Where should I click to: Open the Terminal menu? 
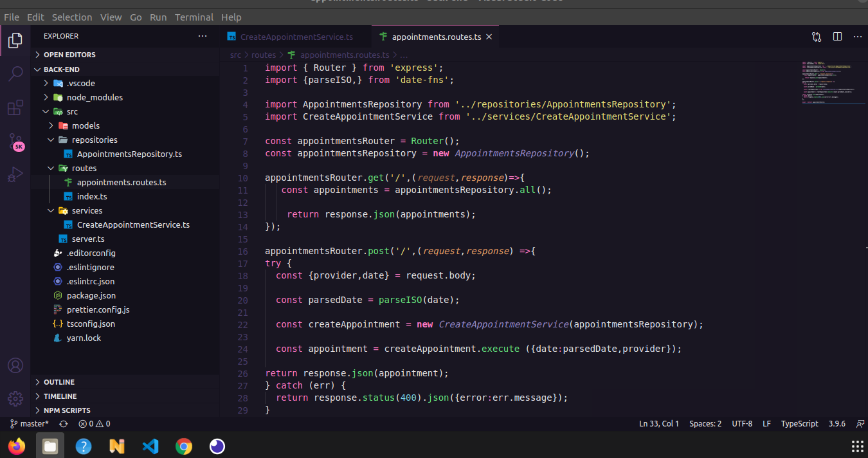pyautogui.click(x=194, y=17)
